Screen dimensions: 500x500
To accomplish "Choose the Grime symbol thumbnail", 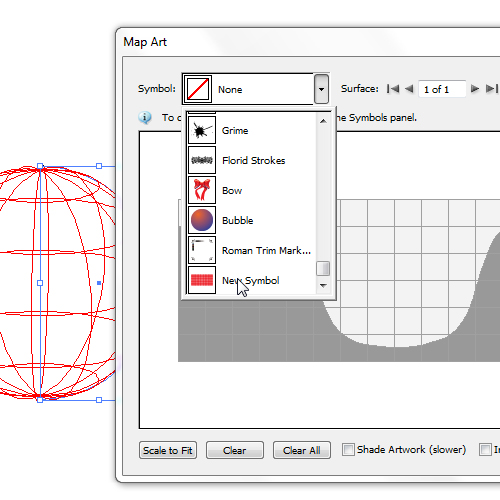I will coord(202,130).
